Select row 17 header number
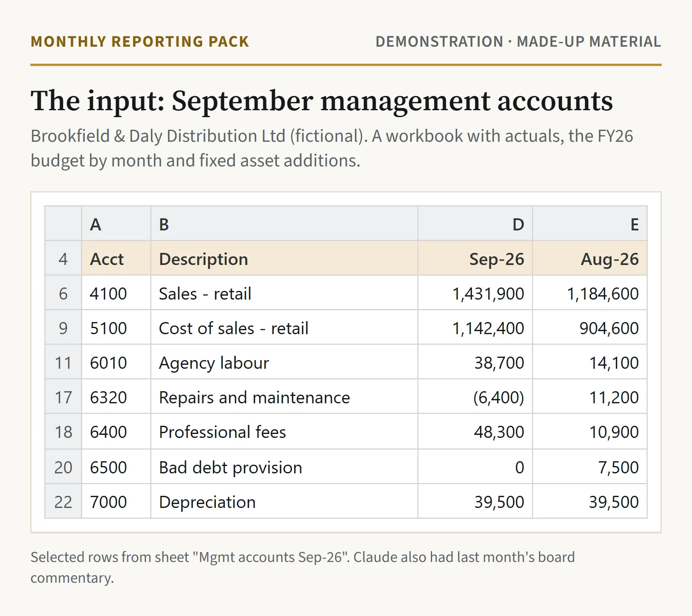 [63, 396]
